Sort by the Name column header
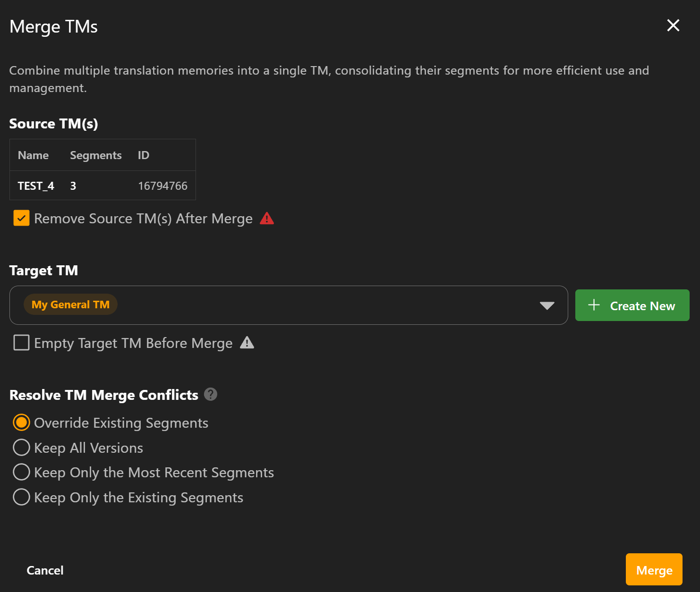 click(33, 155)
